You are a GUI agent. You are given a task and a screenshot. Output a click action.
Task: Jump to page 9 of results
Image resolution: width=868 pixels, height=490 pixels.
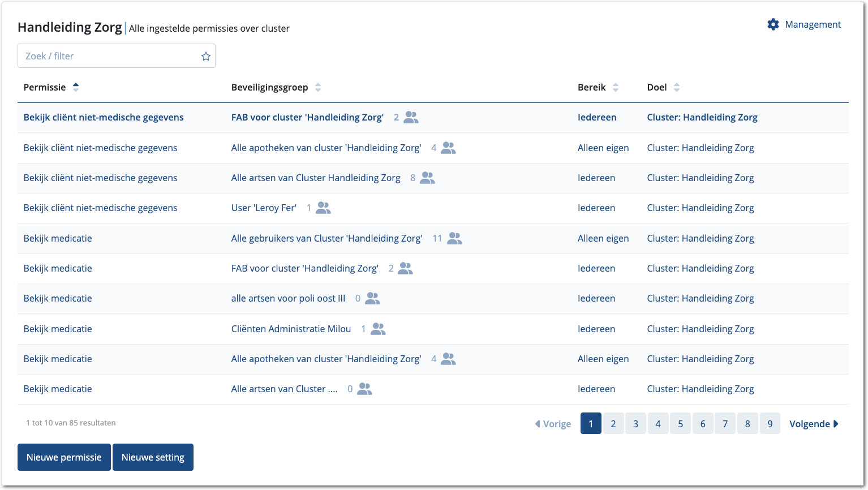[770, 424]
